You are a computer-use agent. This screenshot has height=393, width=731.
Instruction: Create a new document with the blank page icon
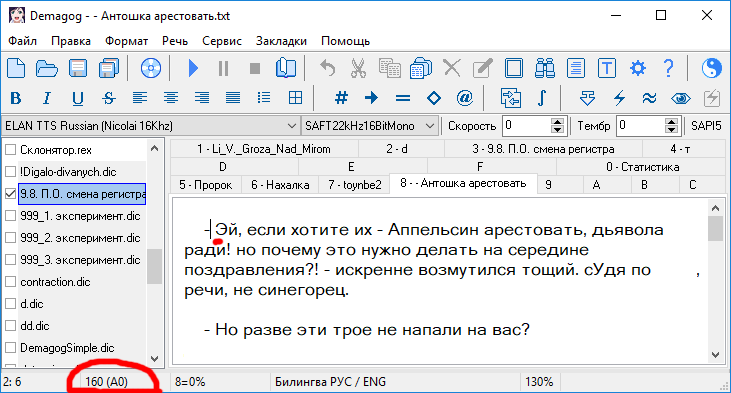pos(16,69)
